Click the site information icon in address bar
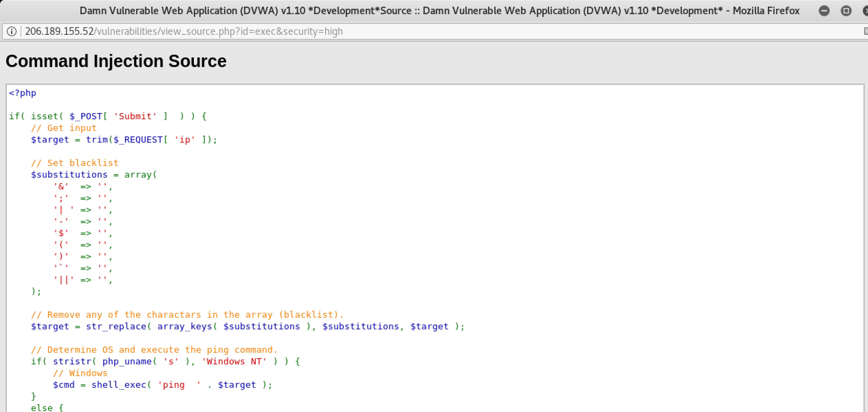 11,32
